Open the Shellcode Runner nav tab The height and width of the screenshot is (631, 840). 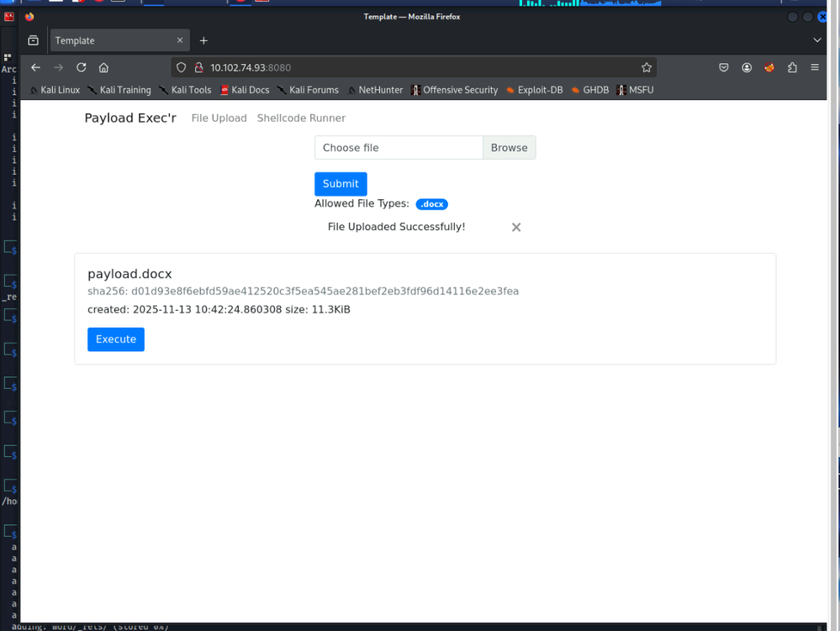301,118
